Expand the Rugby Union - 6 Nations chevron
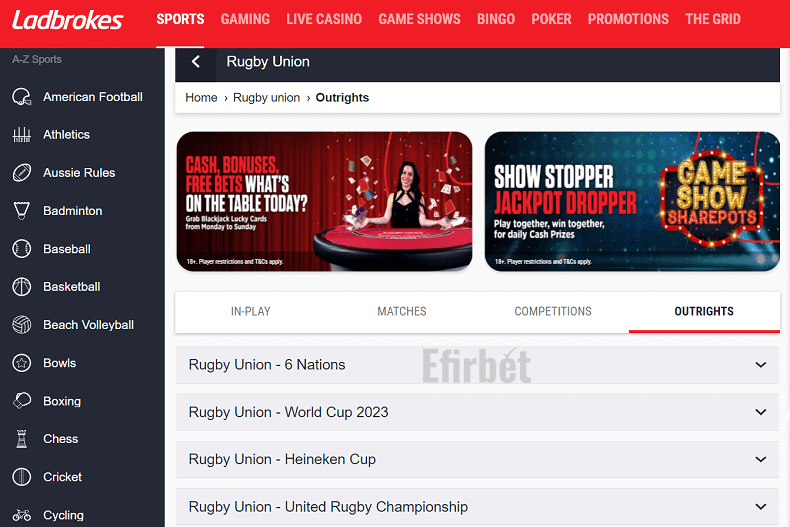Viewport: 790px width, 527px height. click(761, 365)
